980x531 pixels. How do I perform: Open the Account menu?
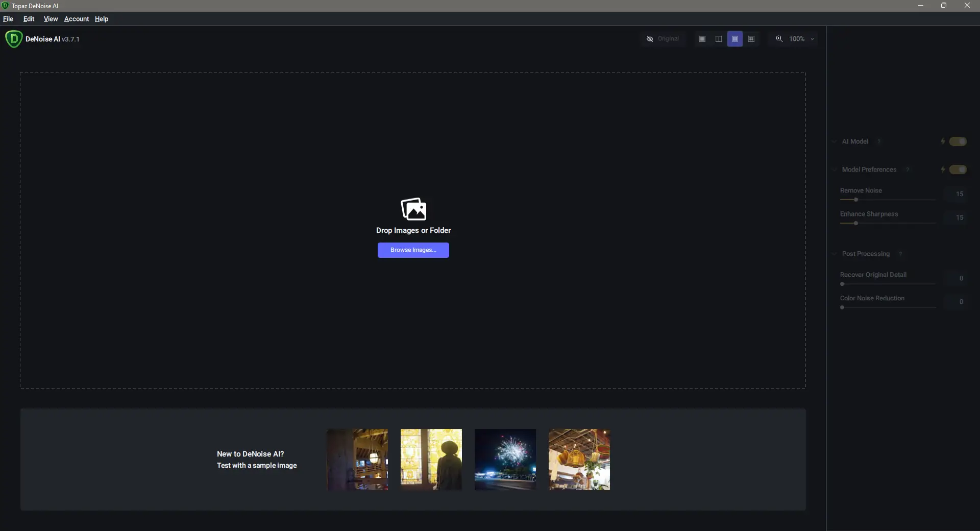77,19
